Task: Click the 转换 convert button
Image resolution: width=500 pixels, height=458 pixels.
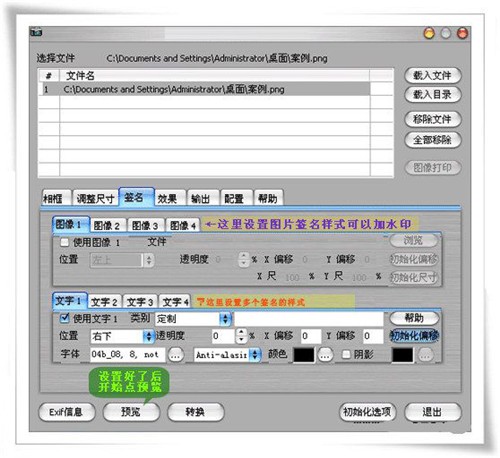Action: 196,412
